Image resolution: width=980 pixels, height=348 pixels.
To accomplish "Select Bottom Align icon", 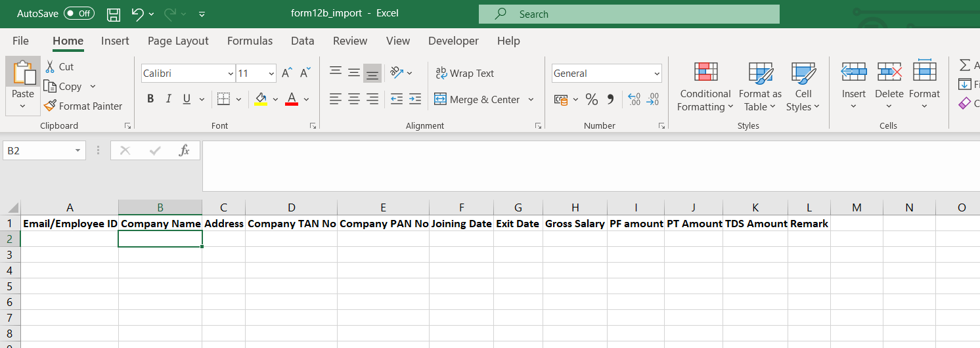I will 372,73.
